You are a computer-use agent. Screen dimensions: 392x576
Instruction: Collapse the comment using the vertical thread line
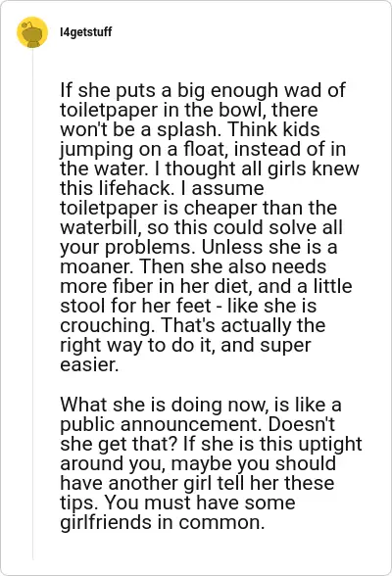point(32,305)
